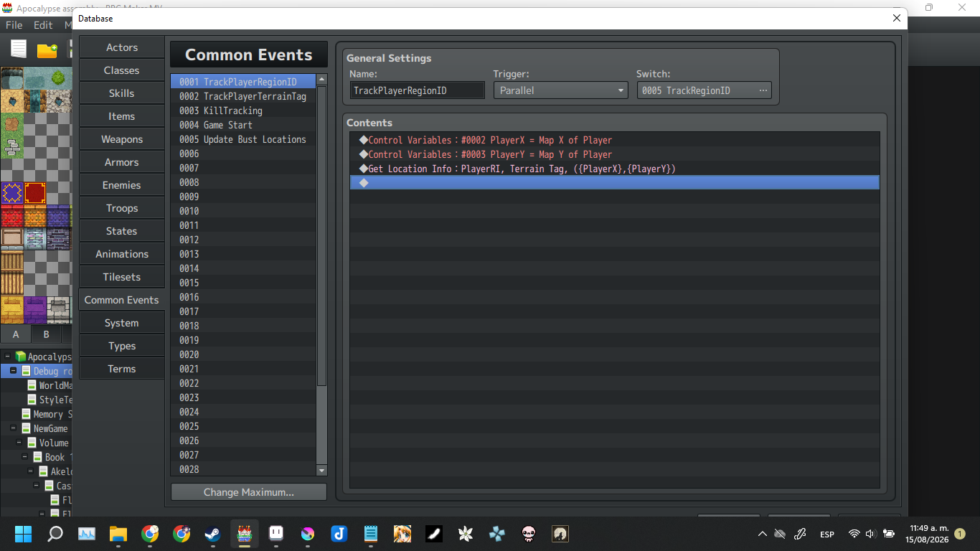Switch to the Classes database tab

point(122,70)
